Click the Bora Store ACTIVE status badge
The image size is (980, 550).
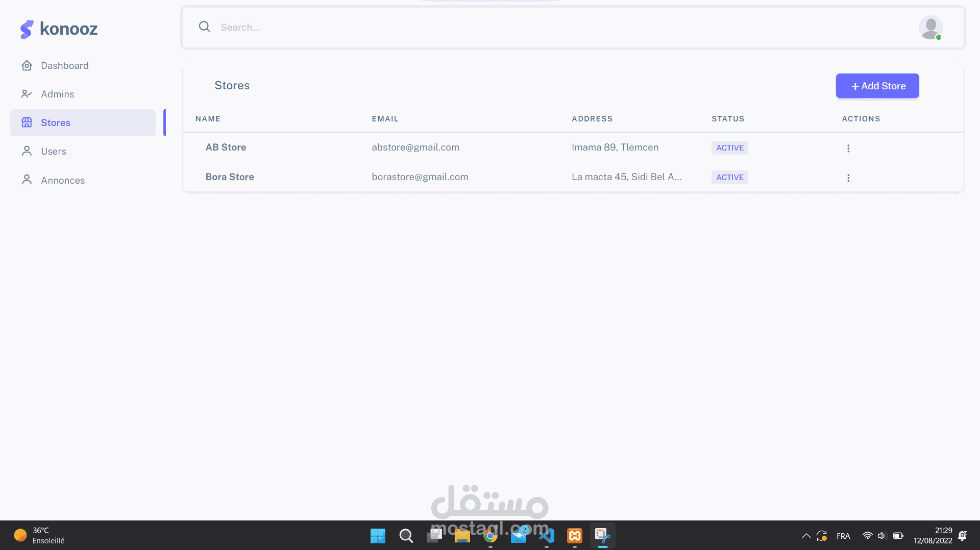click(730, 177)
